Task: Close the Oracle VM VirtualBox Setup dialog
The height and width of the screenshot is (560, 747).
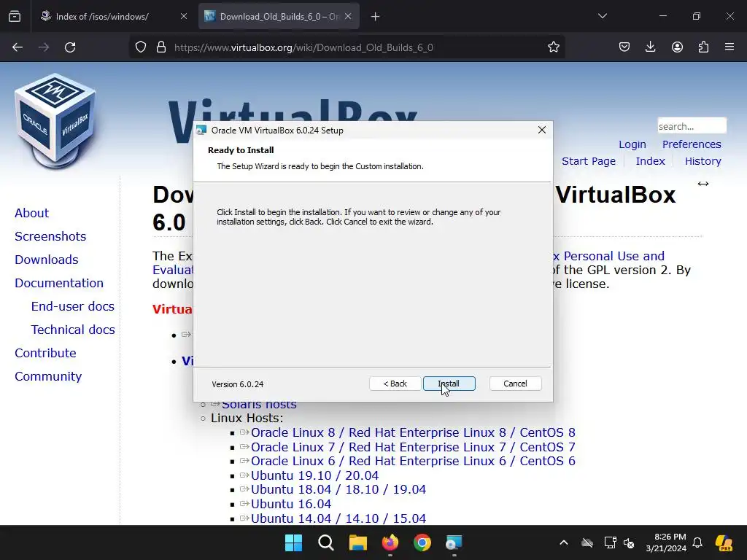Action: click(542, 130)
